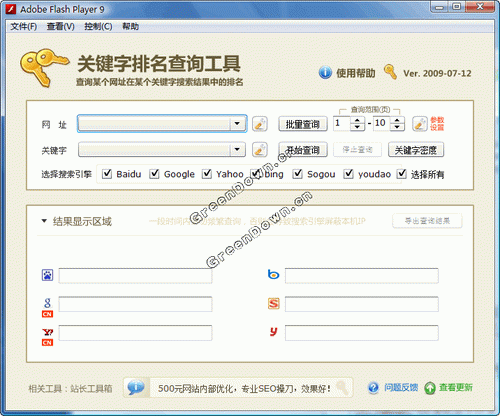Expand the 关键字 keyword dropdown arrow
This screenshot has height=416, width=500.
coord(237,149)
